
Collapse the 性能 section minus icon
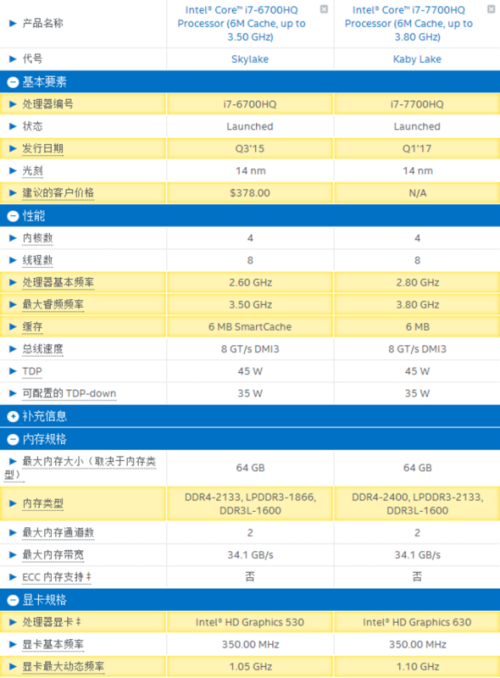point(13,216)
